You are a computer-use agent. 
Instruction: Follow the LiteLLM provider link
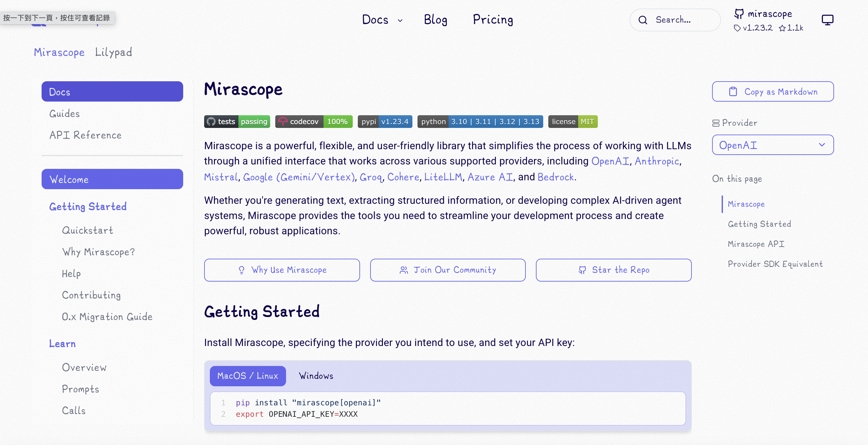443,177
